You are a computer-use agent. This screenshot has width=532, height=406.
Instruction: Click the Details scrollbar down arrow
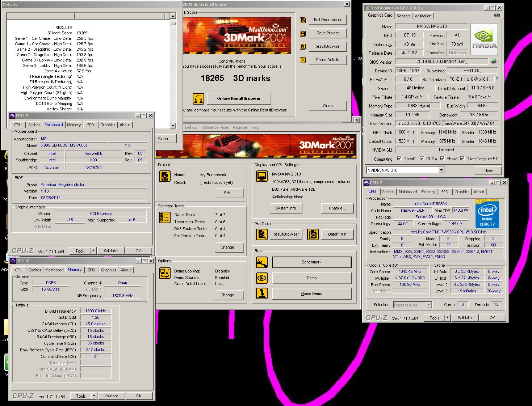173,126
